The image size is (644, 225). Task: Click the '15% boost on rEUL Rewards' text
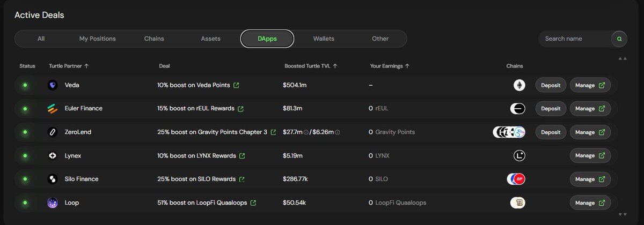196,108
